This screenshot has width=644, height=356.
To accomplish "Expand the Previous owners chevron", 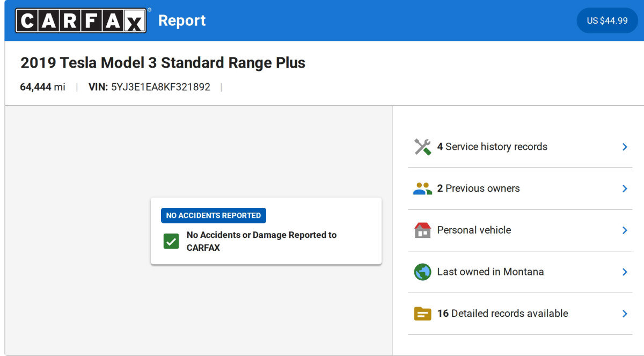I will [625, 188].
